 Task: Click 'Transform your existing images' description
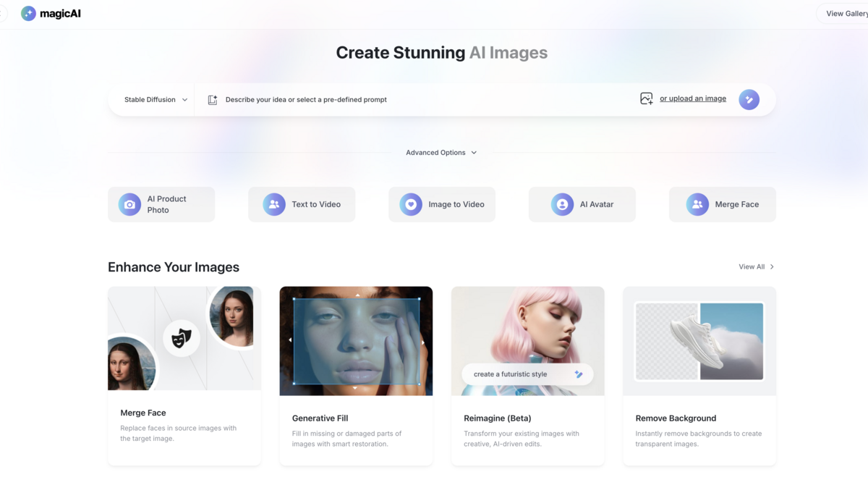coord(522,439)
